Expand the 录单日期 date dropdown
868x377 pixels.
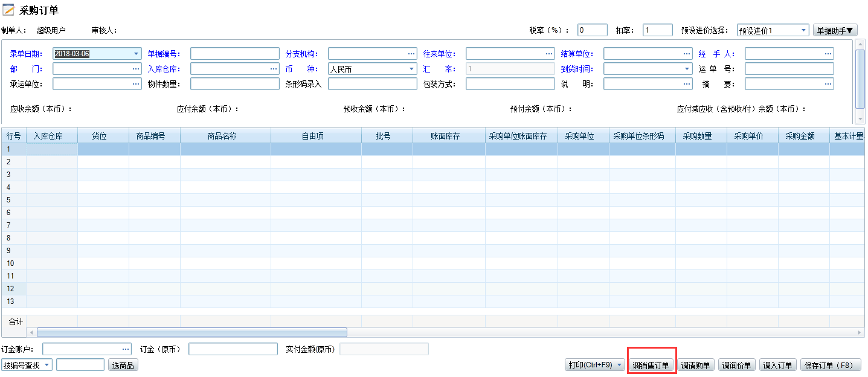136,54
